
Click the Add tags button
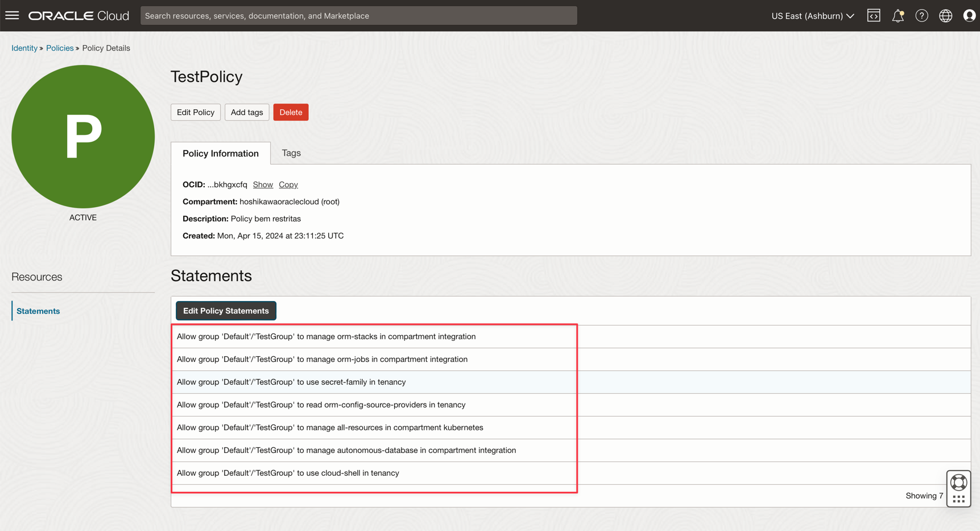[x=247, y=112]
